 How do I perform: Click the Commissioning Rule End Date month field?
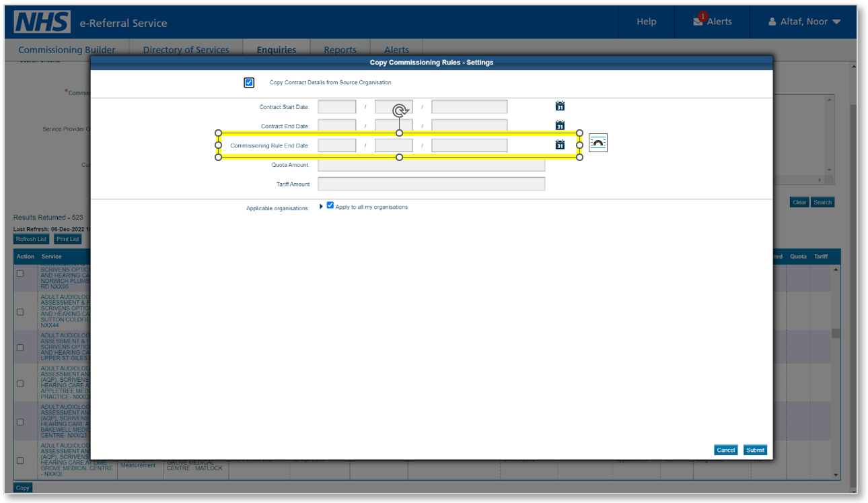click(394, 145)
